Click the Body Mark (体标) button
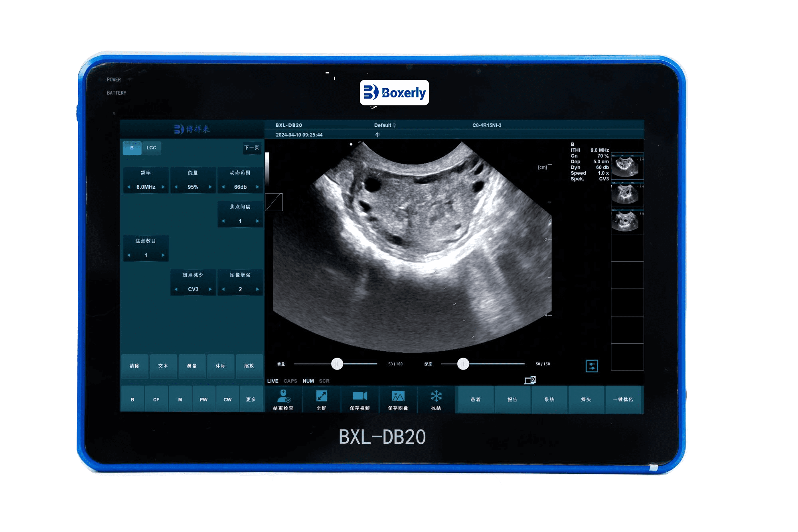Viewport: 798px width, 532px height. tap(221, 366)
